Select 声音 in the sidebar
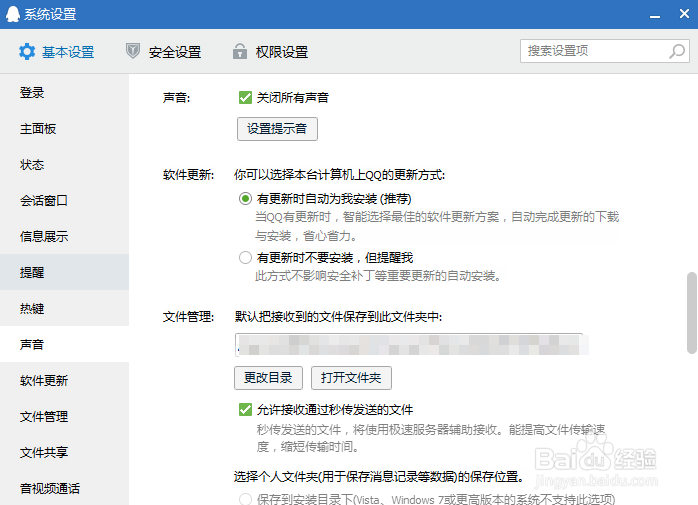The height and width of the screenshot is (505, 698). [65, 344]
